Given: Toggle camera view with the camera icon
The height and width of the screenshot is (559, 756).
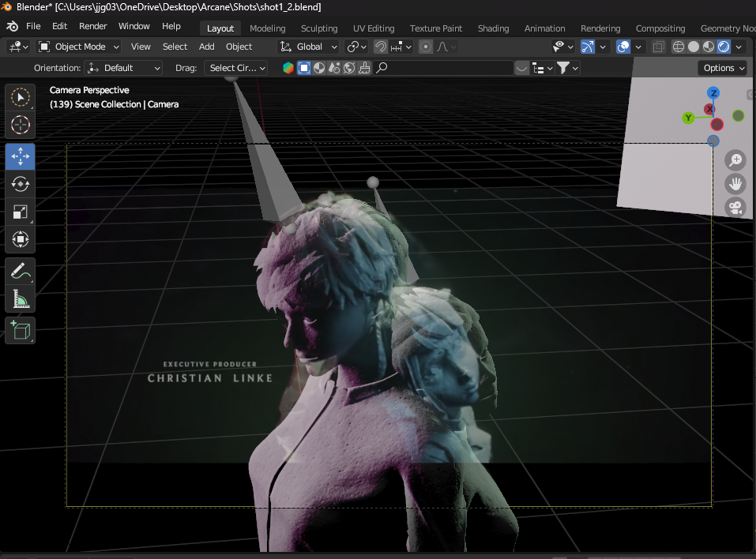Looking at the screenshot, I should pyautogui.click(x=735, y=208).
